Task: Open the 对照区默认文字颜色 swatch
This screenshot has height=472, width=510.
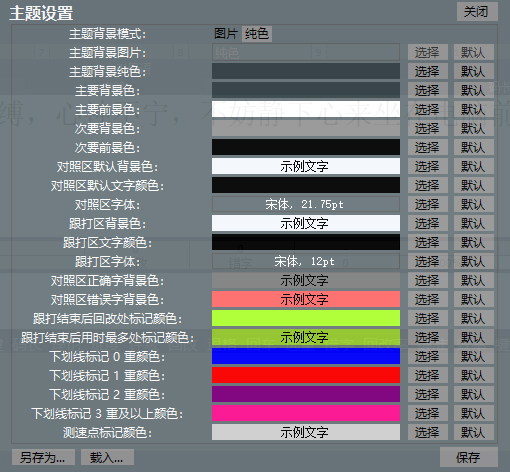Action: point(306,185)
